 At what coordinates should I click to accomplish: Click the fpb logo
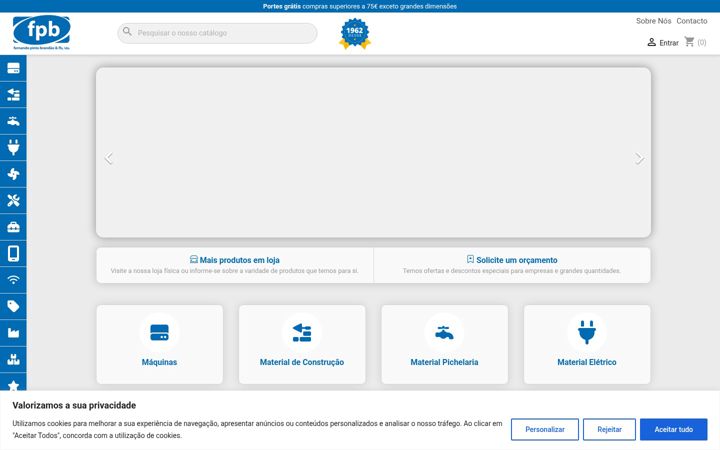[41, 33]
